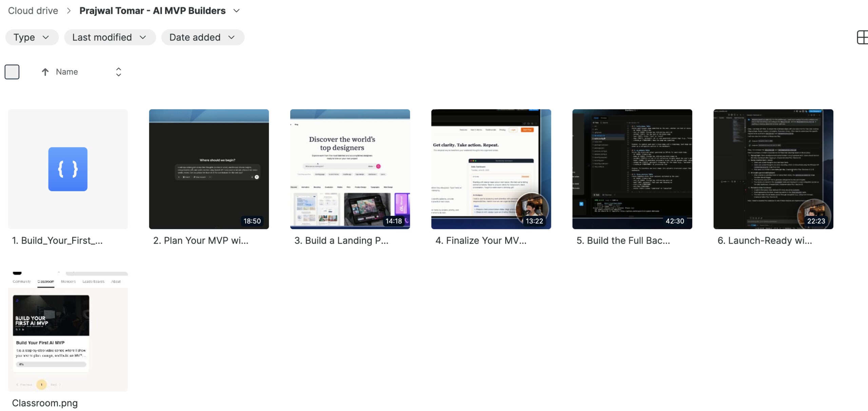Toggle the select-all checkbox
This screenshot has height=411, width=868.
pos(12,72)
